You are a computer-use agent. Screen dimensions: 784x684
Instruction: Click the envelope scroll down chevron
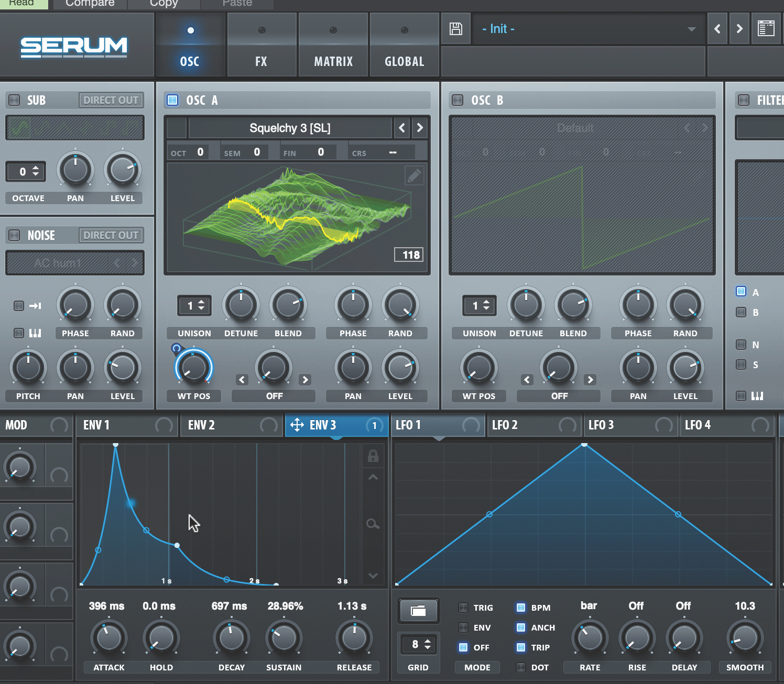pos(373,576)
